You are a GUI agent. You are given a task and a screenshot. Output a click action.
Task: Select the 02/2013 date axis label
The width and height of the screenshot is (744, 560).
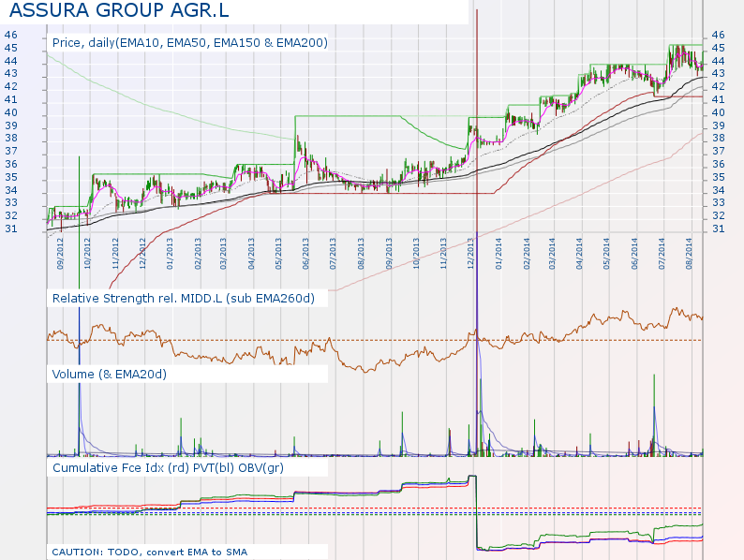coord(198,254)
